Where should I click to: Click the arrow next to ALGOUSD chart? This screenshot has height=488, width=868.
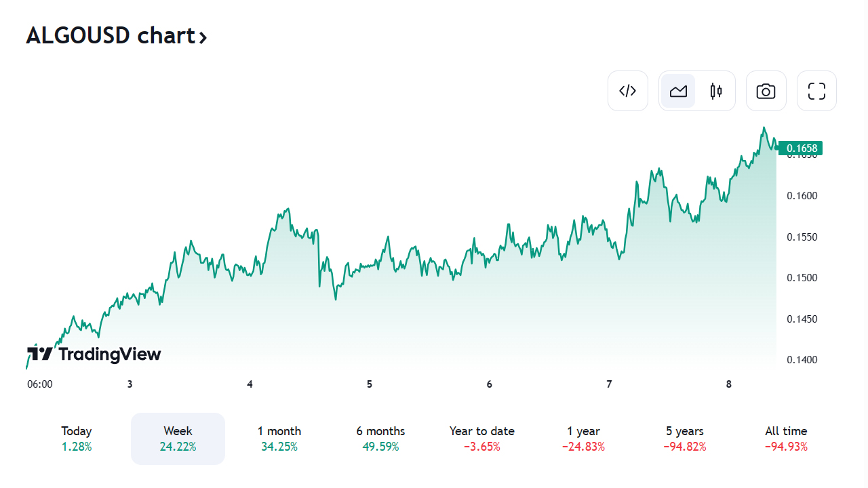point(202,37)
